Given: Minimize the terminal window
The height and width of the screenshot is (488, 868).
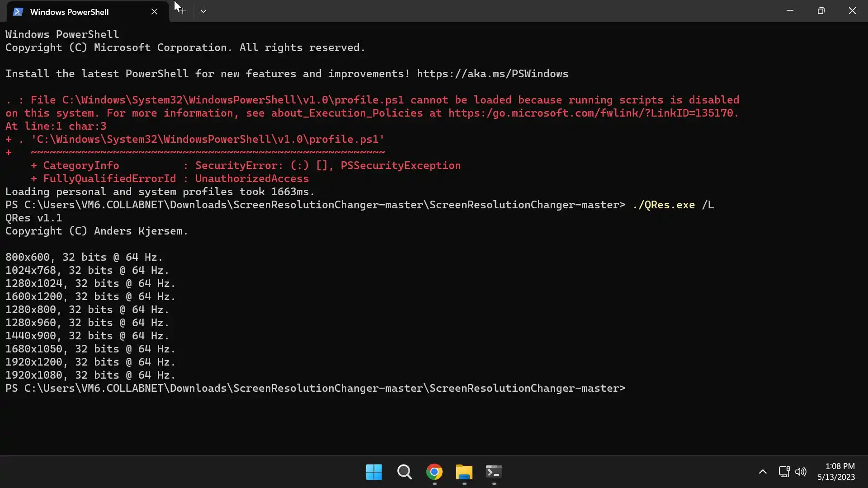Looking at the screenshot, I should (x=790, y=11).
